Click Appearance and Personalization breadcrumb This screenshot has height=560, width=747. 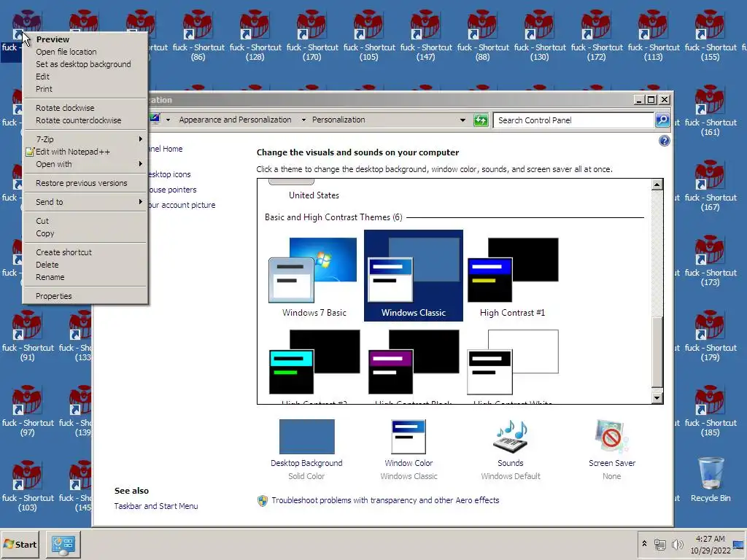click(235, 120)
